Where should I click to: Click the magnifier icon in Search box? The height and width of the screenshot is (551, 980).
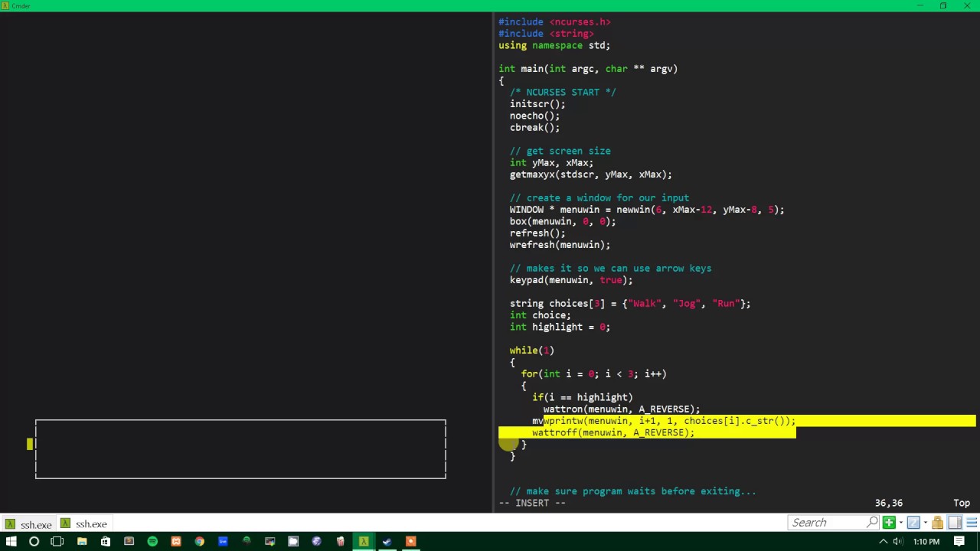pos(872,523)
